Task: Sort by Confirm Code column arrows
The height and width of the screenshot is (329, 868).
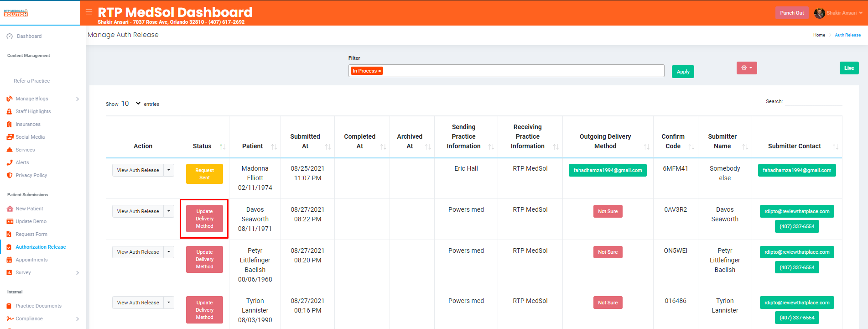Action: click(691, 146)
